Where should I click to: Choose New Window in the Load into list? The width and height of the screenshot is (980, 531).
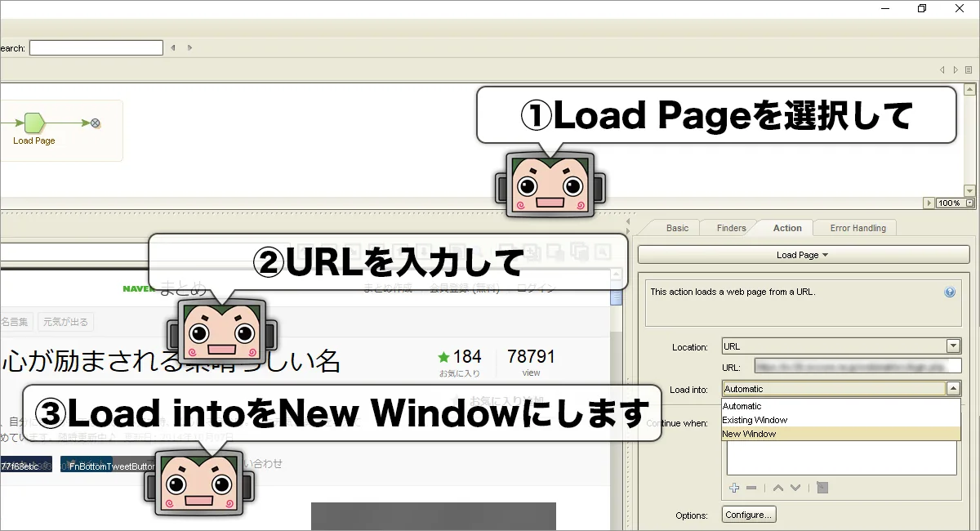tap(841, 434)
